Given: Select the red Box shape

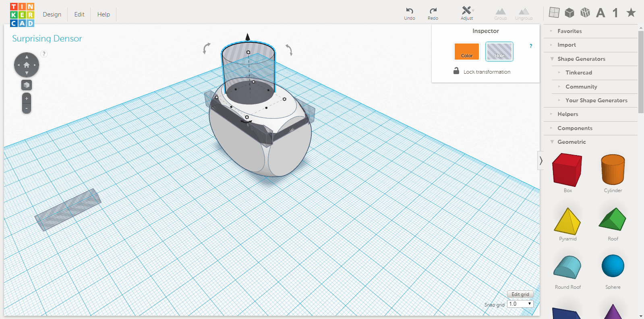Looking at the screenshot, I should (x=567, y=170).
